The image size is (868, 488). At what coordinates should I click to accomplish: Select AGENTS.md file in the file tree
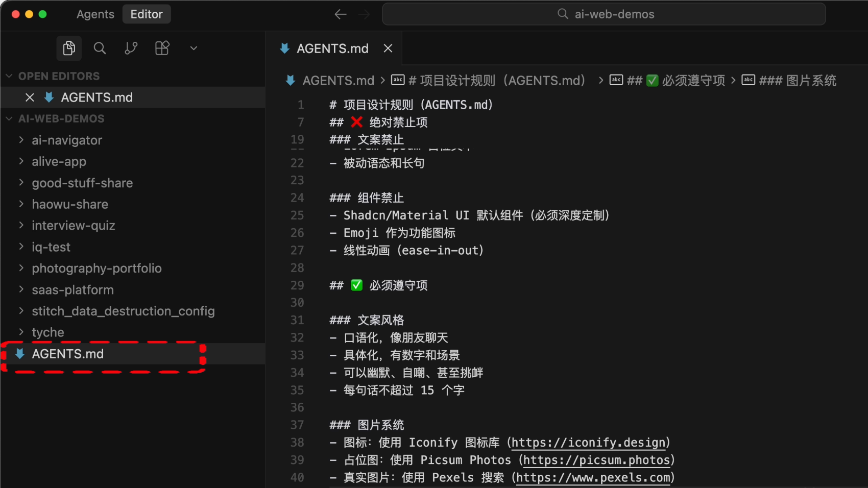(x=68, y=354)
